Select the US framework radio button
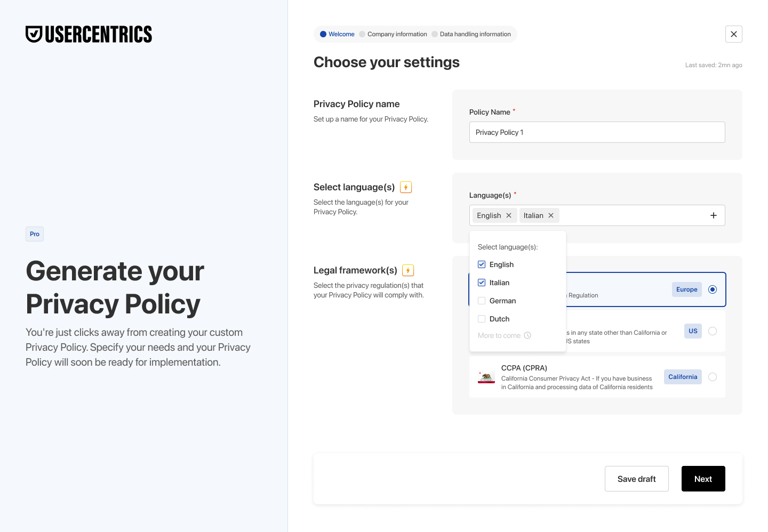Screen dimensions: 768x532 (713, 331)
